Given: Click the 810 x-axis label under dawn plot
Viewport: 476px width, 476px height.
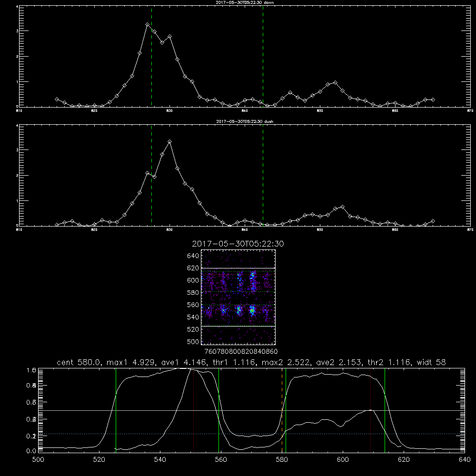Looking at the screenshot, I should point(19,111).
